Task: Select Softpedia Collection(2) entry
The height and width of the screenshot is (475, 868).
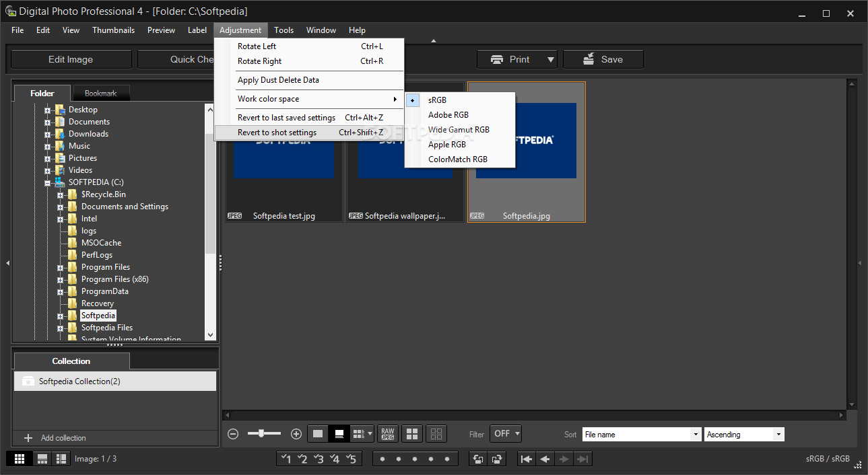Action: coord(115,381)
